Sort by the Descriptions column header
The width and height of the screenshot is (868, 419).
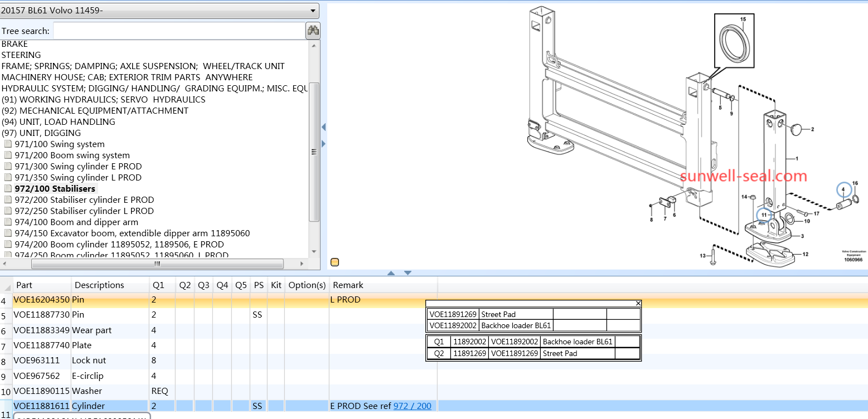pos(99,285)
